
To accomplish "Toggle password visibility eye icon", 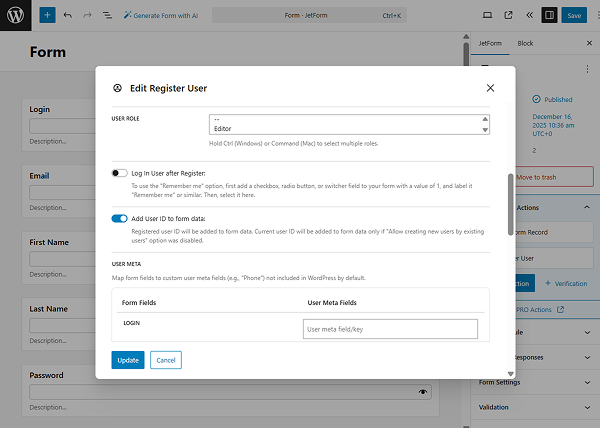I will click(x=423, y=392).
